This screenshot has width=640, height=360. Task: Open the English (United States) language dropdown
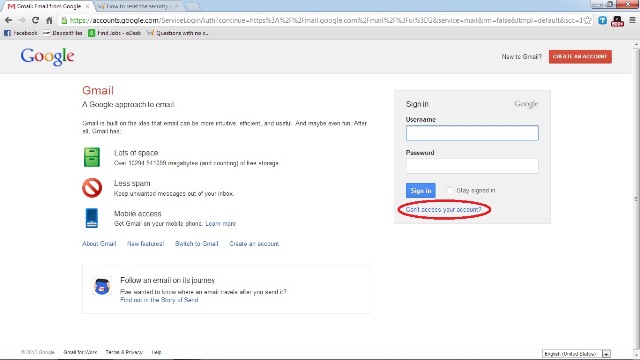click(x=576, y=354)
